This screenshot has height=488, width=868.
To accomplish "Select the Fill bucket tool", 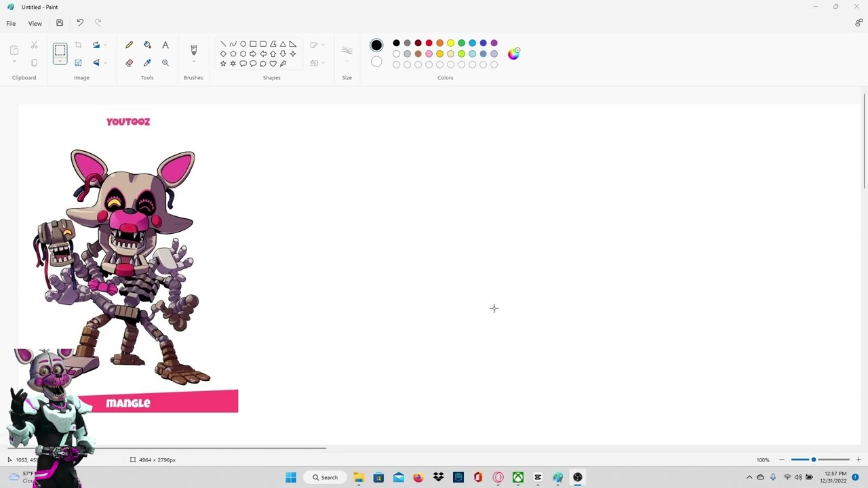I will [147, 45].
